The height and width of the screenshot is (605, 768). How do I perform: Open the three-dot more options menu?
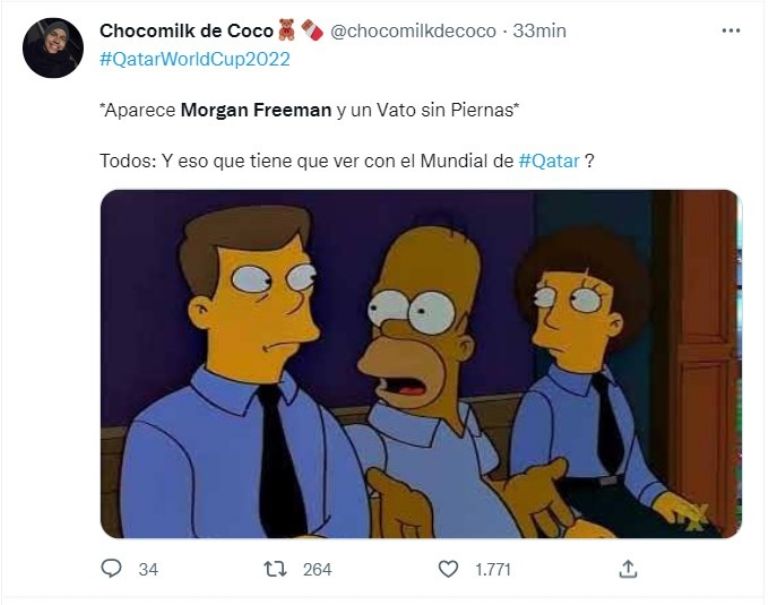pos(731,31)
